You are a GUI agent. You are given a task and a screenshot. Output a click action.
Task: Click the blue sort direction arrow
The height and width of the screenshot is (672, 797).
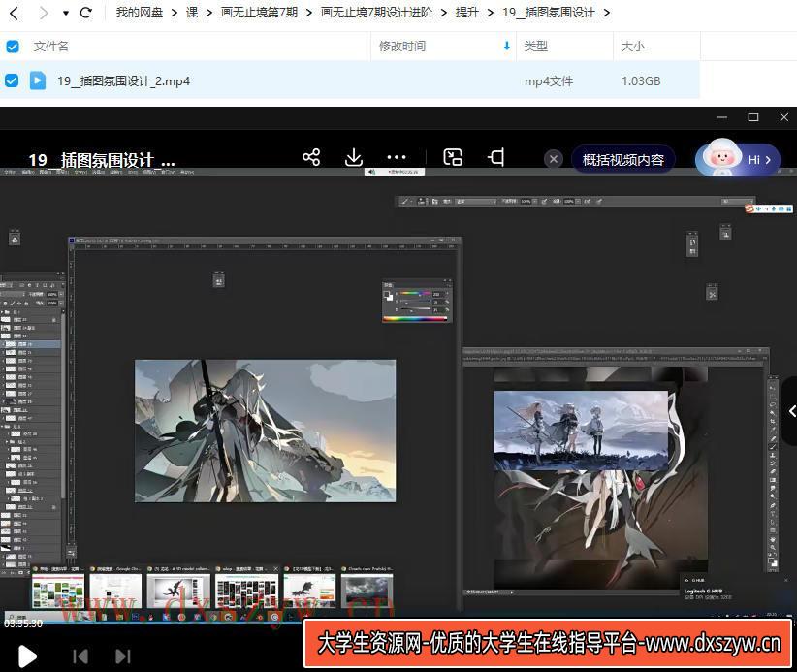tap(507, 47)
